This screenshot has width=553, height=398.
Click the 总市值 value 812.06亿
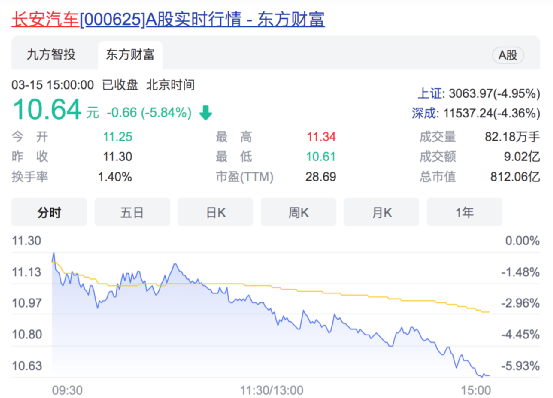(515, 177)
